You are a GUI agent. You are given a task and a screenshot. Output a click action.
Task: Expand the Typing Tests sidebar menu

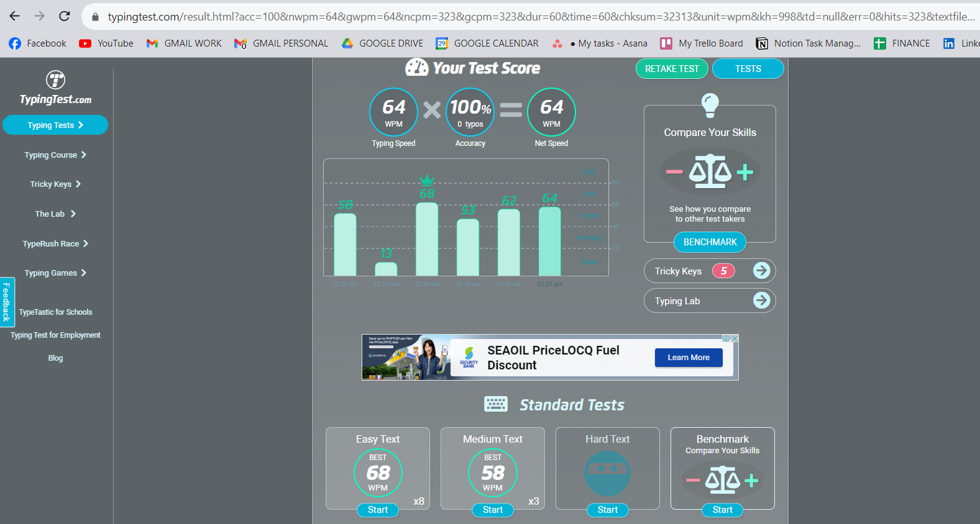coord(55,125)
